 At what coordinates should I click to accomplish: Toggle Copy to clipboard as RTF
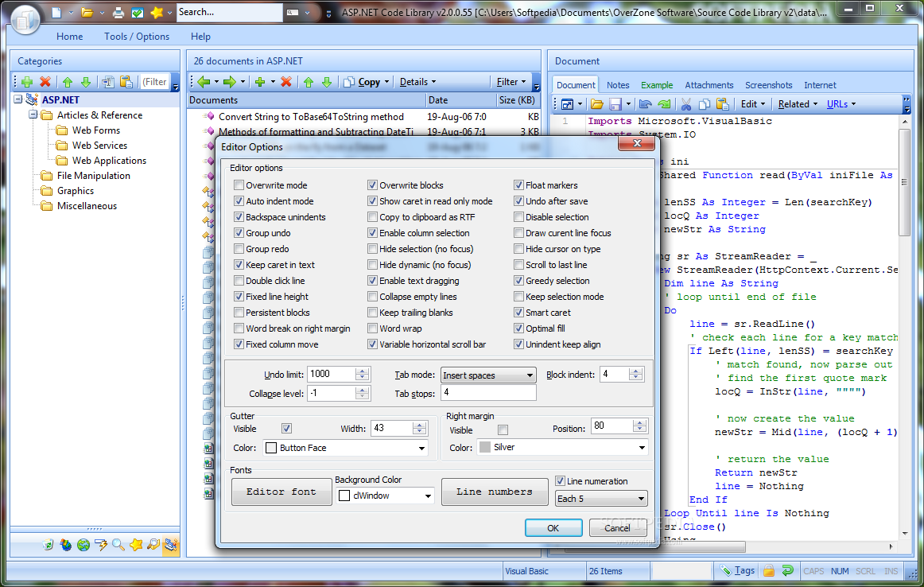(372, 217)
